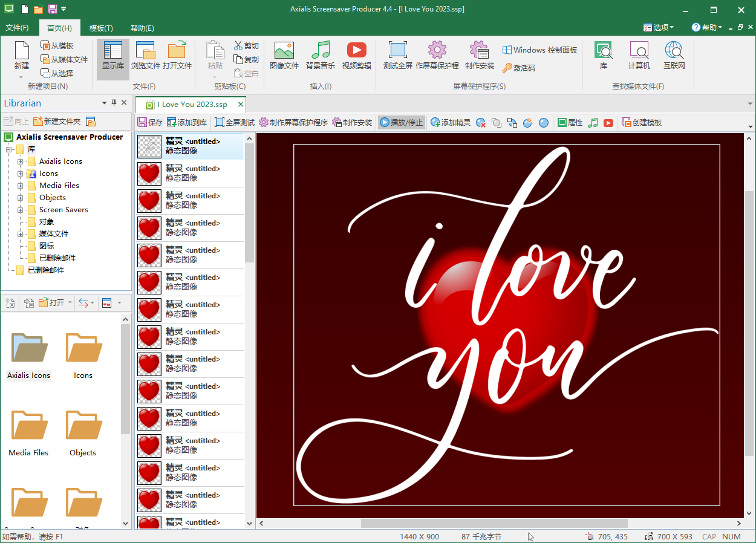
Task: Find media files on 互联网
Action: (x=674, y=56)
